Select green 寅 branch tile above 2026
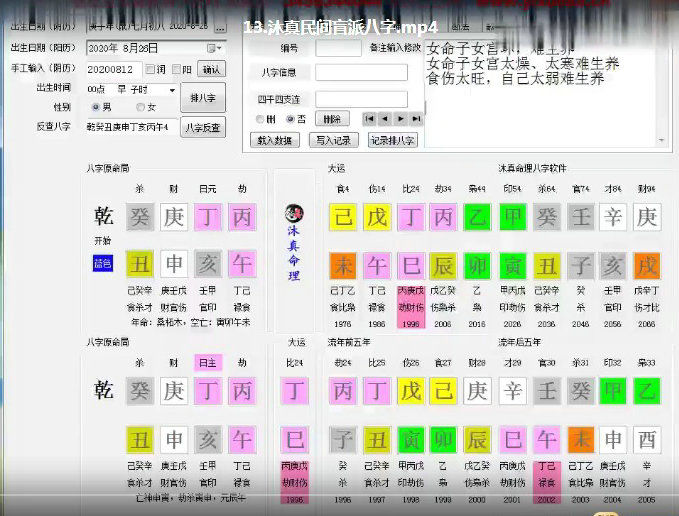Image resolution: width=679 pixels, height=516 pixels. pyautogui.click(x=513, y=265)
